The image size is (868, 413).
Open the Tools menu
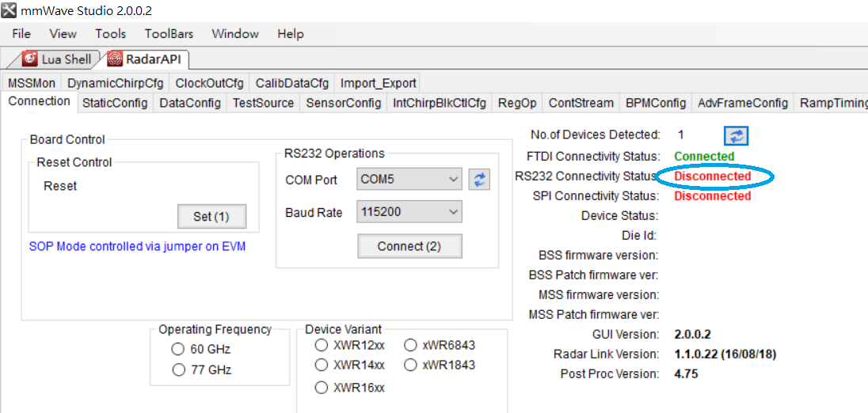pos(111,34)
